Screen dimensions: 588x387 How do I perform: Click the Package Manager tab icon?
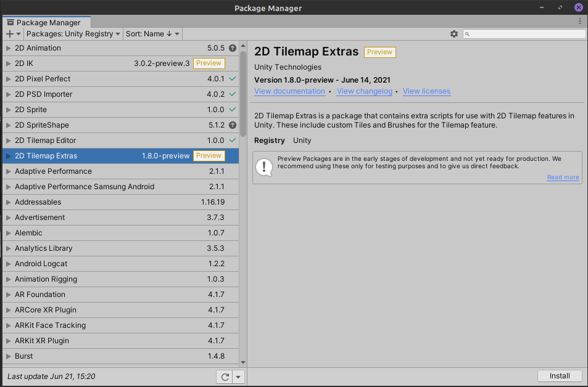pos(10,22)
